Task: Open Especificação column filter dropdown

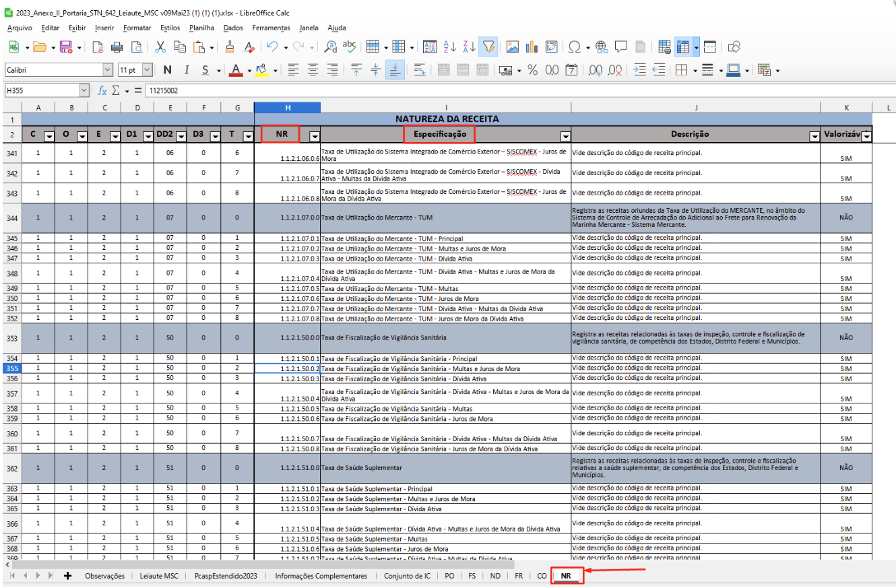Action: (x=565, y=137)
